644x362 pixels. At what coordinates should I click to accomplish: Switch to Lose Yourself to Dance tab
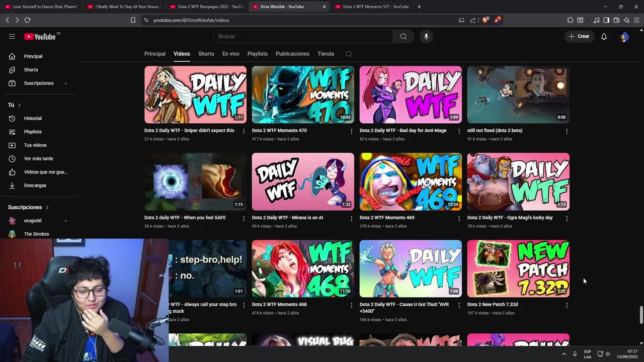coord(41,7)
